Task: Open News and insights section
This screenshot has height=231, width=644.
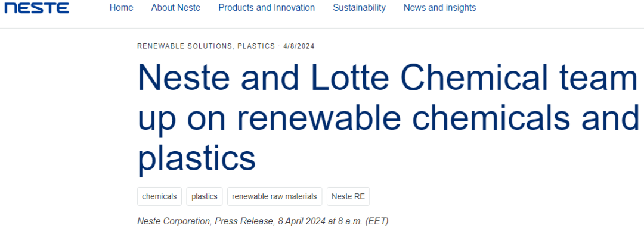Action: [440, 8]
